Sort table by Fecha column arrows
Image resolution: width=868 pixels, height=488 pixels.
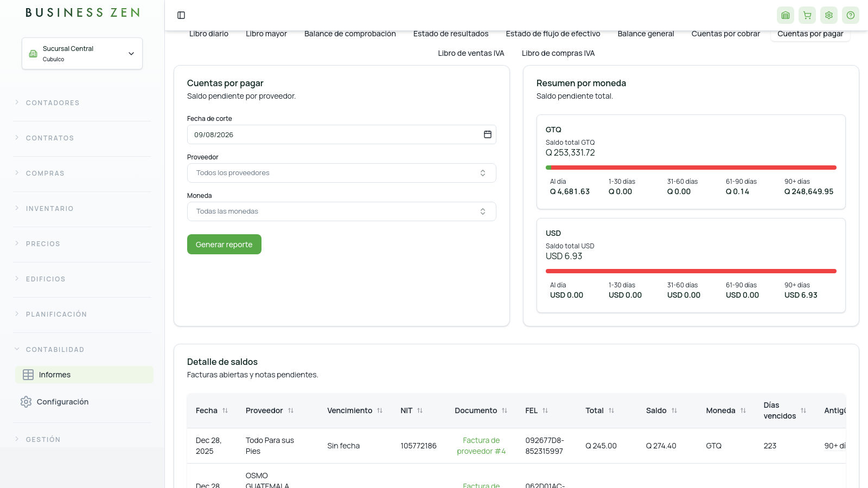point(225,410)
